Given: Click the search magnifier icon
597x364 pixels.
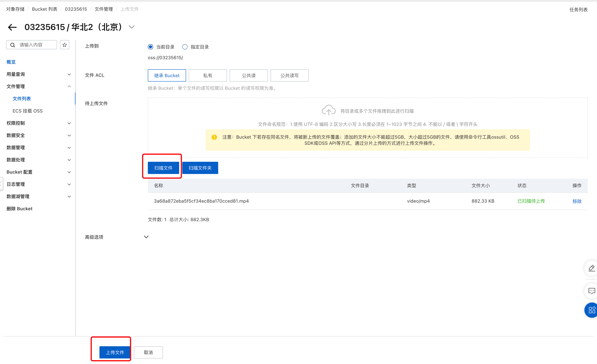Looking at the screenshot, I should 13,45.
